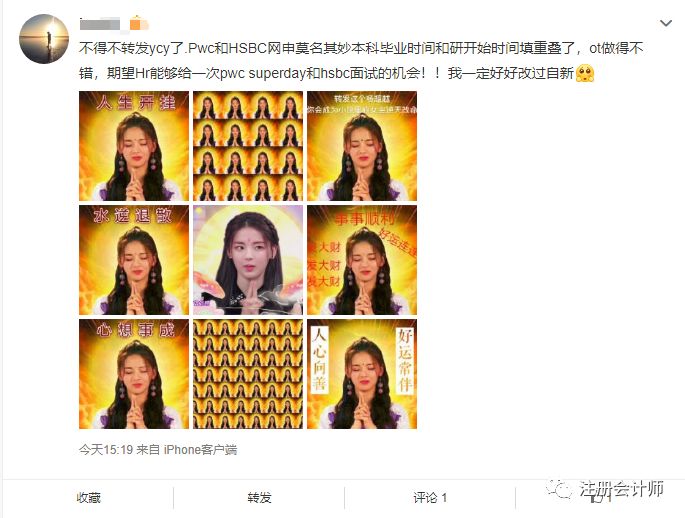
Task: Open the 心想事成 image thumbnail
Action: tap(134, 374)
